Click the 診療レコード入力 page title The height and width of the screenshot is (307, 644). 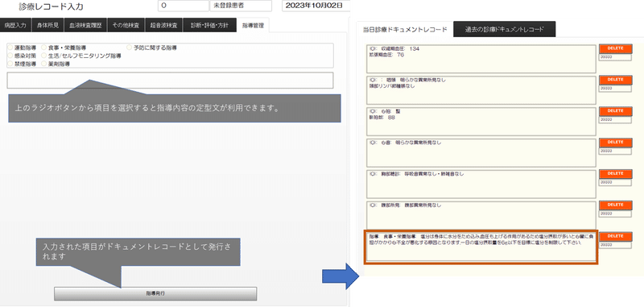51,6
